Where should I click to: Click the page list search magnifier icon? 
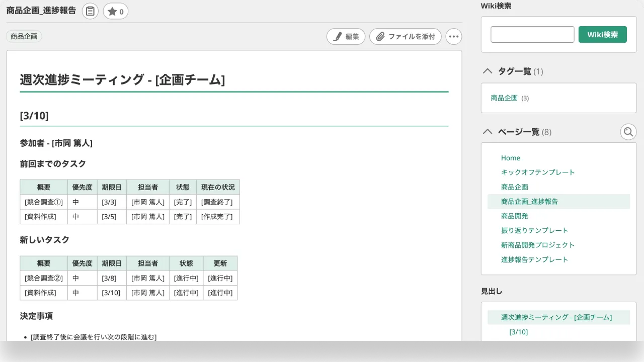point(628,132)
